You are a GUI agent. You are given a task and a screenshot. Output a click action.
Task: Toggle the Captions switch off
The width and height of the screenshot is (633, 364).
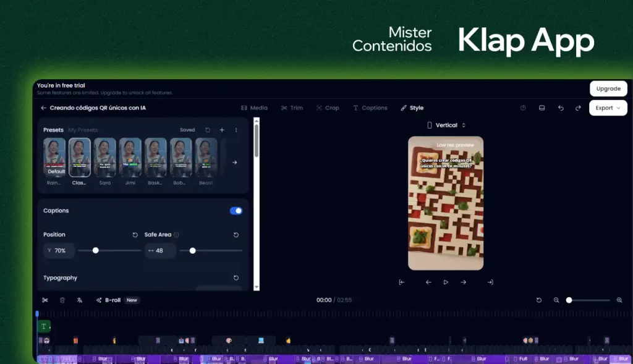(x=236, y=211)
